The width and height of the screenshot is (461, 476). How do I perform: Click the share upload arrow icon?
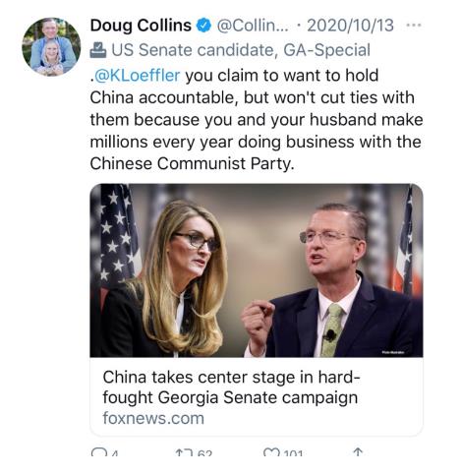pyautogui.click(x=358, y=452)
